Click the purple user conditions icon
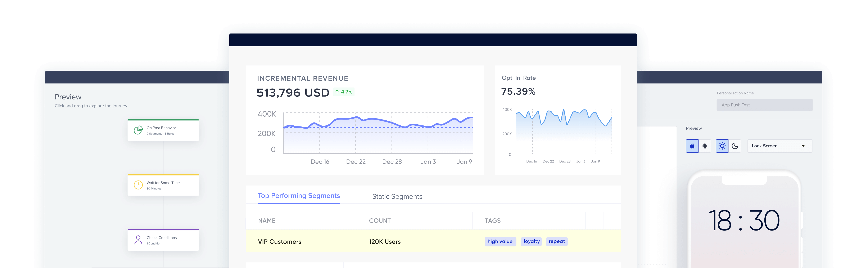 pyautogui.click(x=138, y=240)
